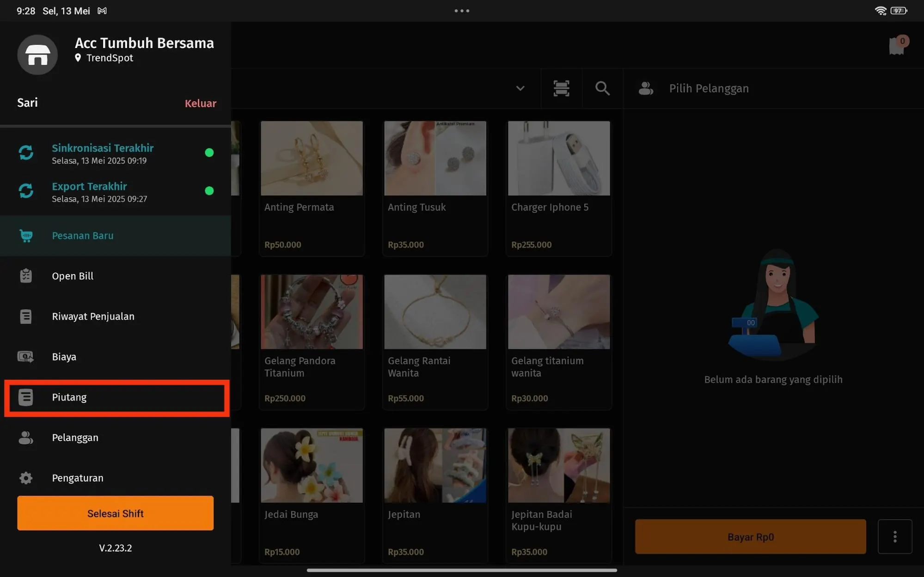
Task: Tap the Piutang list icon
Action: 26,397
